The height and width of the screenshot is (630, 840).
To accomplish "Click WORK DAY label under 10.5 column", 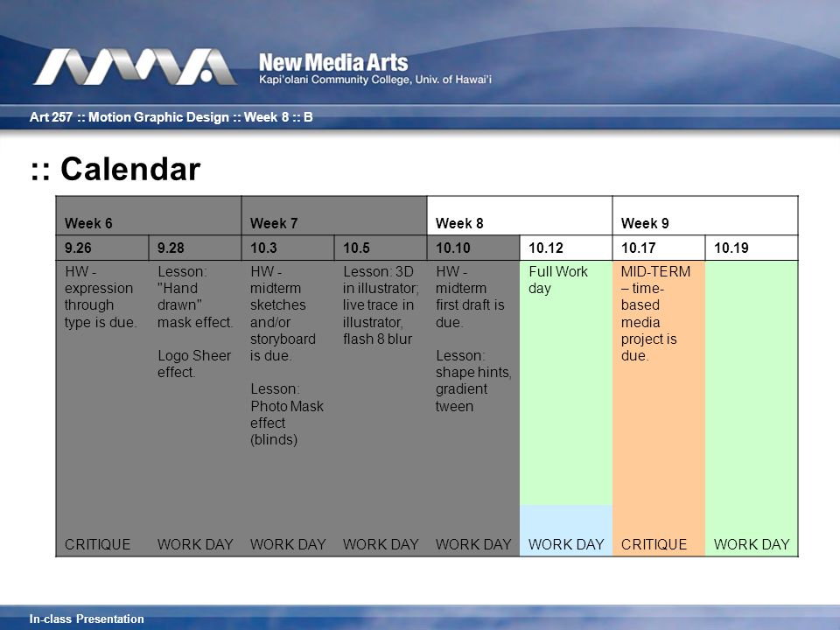I will [x=381, y=544].
